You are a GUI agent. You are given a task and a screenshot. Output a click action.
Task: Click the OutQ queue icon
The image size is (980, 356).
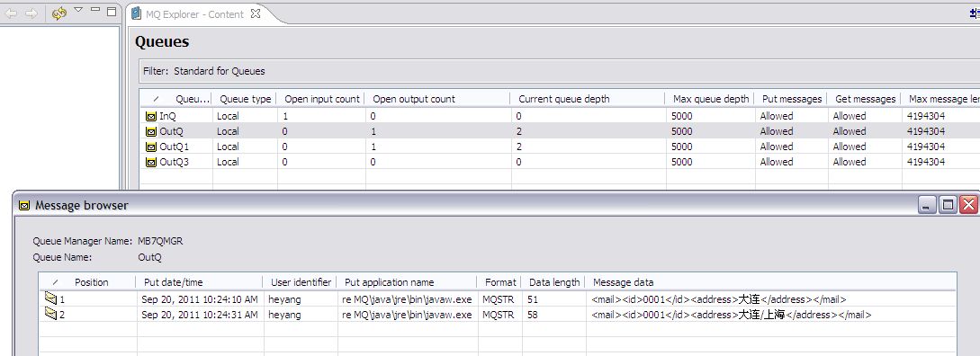(x=150, y=132)
